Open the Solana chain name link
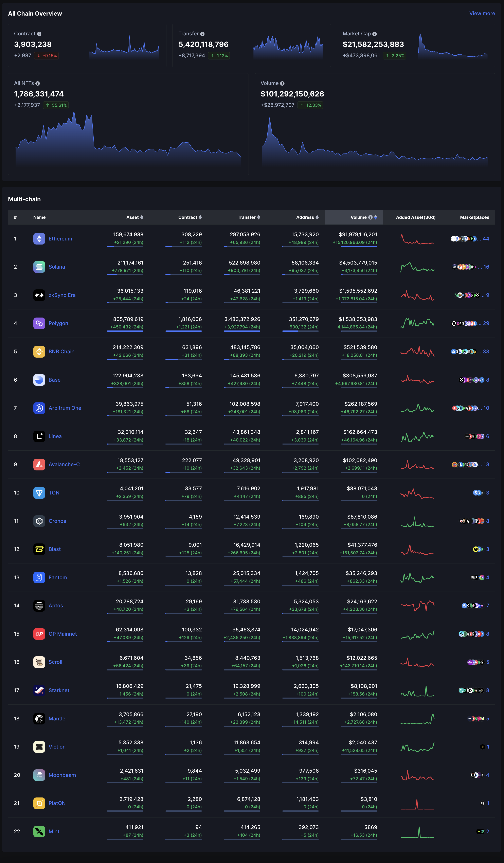Viewport: 504px width, 863px height. click(x=57, y=267)
